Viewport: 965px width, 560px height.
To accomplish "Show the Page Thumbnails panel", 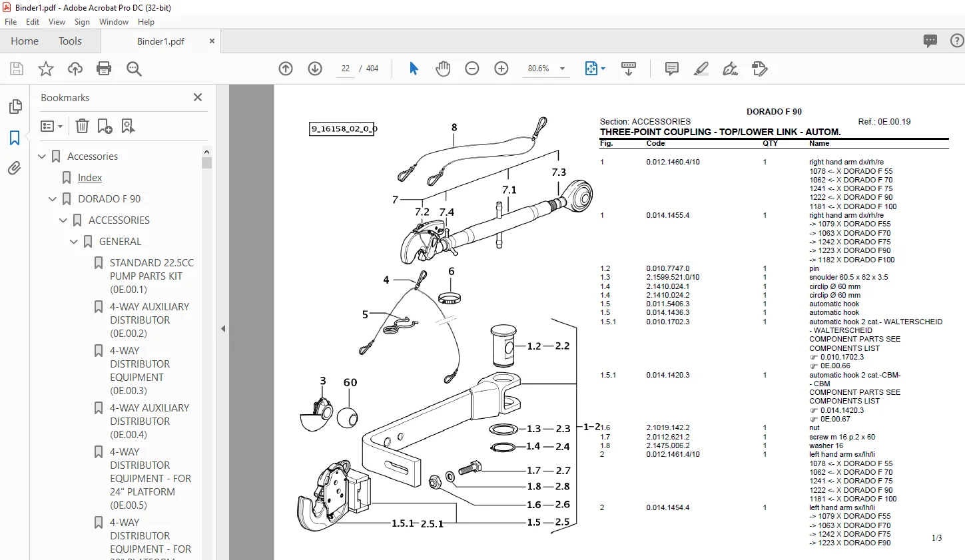I will point(15,107).
